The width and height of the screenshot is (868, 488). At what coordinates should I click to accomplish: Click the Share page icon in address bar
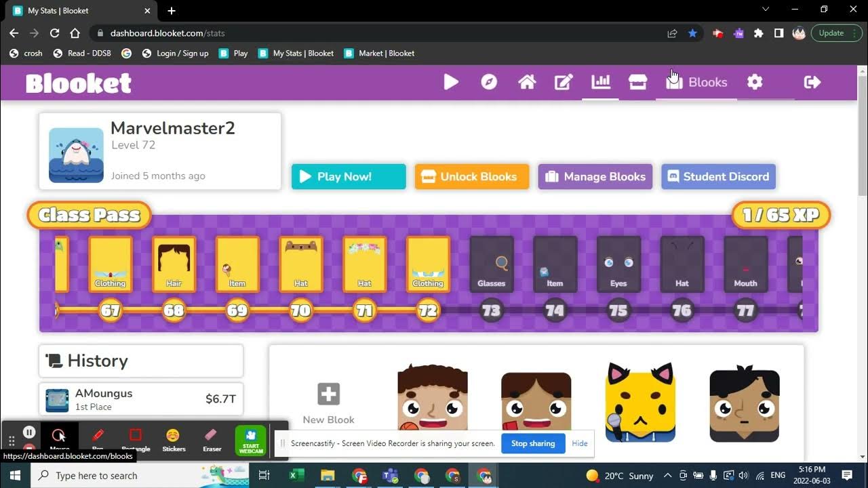(672, 33)
